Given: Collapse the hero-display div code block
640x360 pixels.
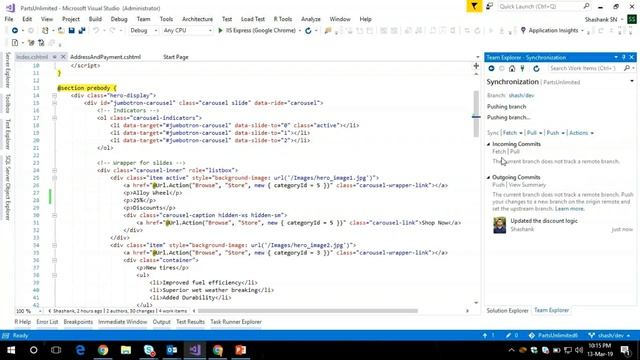Looking at the screenshot, I should tap(54, 96).
